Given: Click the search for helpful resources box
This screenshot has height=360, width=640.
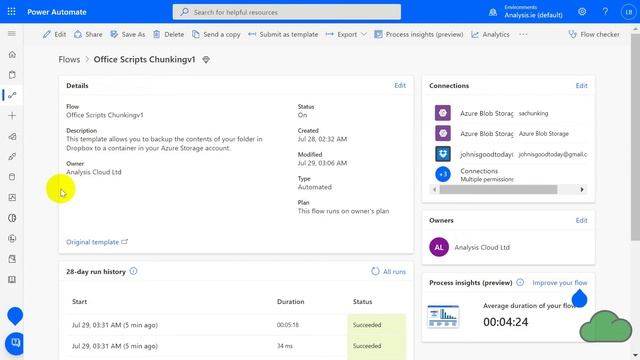Looking at the screenshot, I should click(x=287, y=12).
